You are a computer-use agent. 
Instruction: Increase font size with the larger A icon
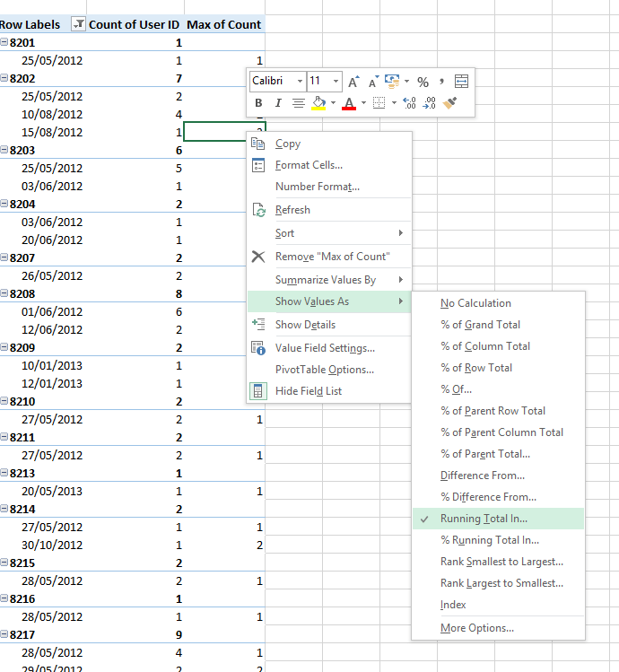tap(353, 82)
